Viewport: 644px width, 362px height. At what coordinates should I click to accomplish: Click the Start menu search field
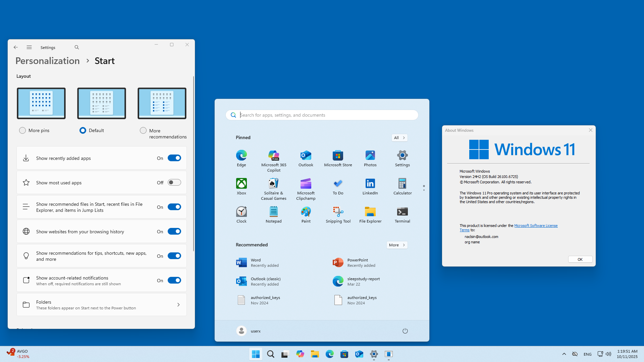[322, 115]
